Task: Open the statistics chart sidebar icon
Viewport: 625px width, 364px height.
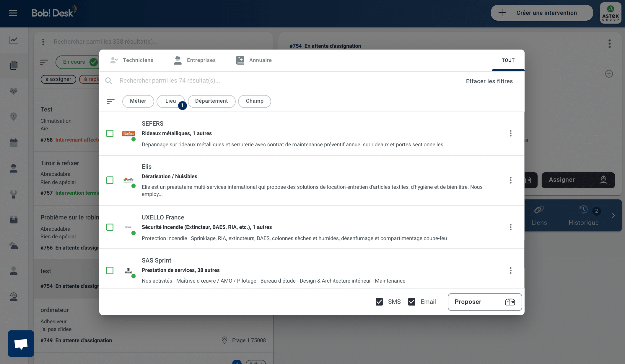Action: pos(14,40)
